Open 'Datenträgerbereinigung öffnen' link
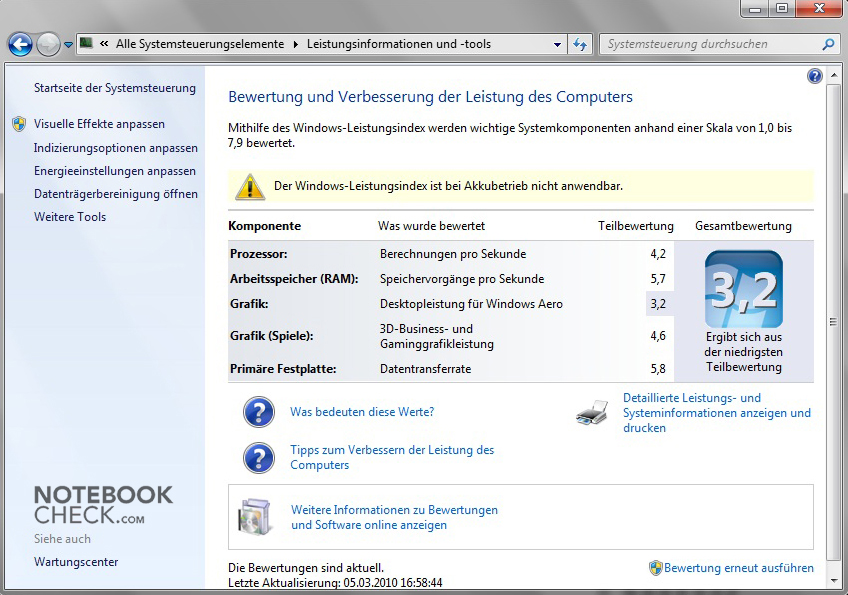The image size is (848, 595). [x=116, y=194]
